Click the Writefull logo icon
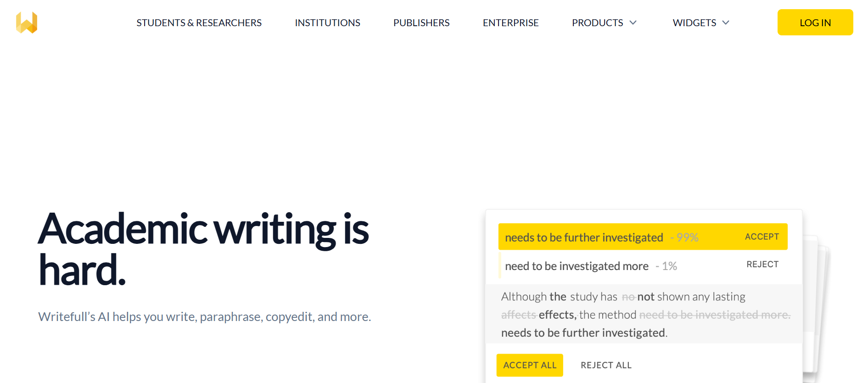 [x=27, y=23]
